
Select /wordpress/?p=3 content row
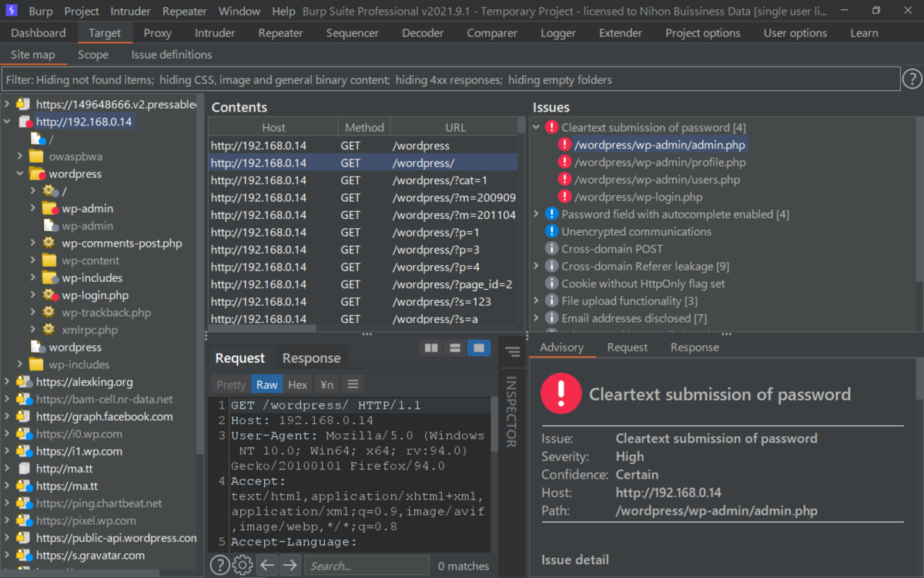click(363, 250)
